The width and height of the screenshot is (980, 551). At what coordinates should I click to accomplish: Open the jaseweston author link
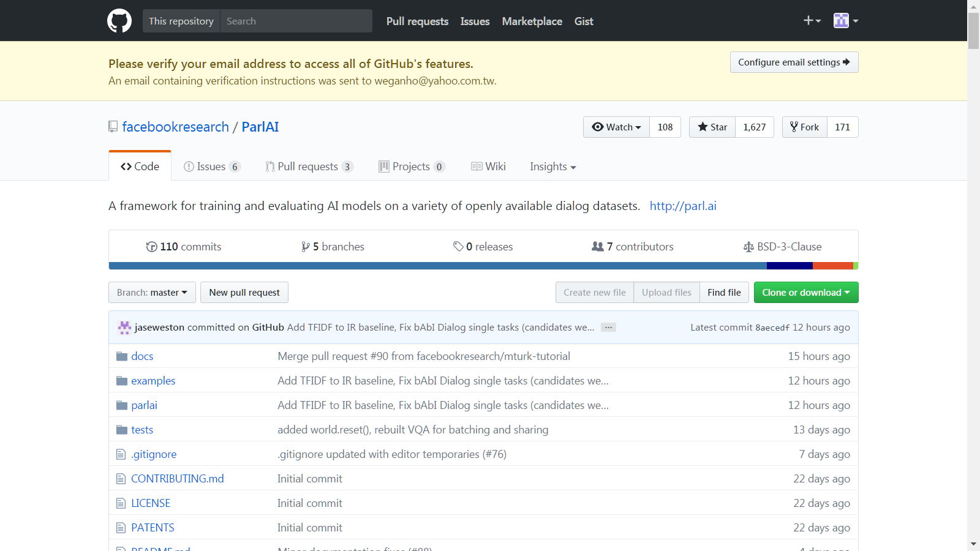point(159,328)
